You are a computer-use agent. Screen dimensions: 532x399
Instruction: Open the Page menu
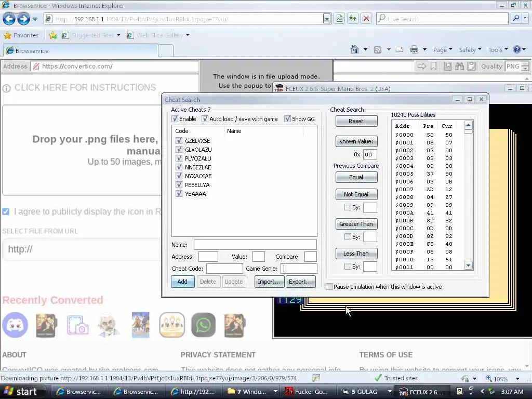pyautogui.click(x=443, y=50)
